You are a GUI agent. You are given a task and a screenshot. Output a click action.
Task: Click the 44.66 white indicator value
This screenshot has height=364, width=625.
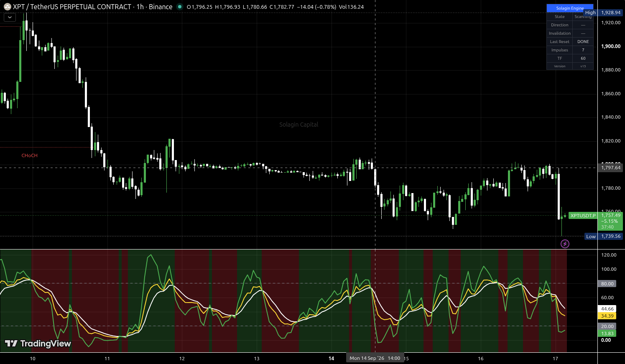pyautogui.click(x=607, y=309)
